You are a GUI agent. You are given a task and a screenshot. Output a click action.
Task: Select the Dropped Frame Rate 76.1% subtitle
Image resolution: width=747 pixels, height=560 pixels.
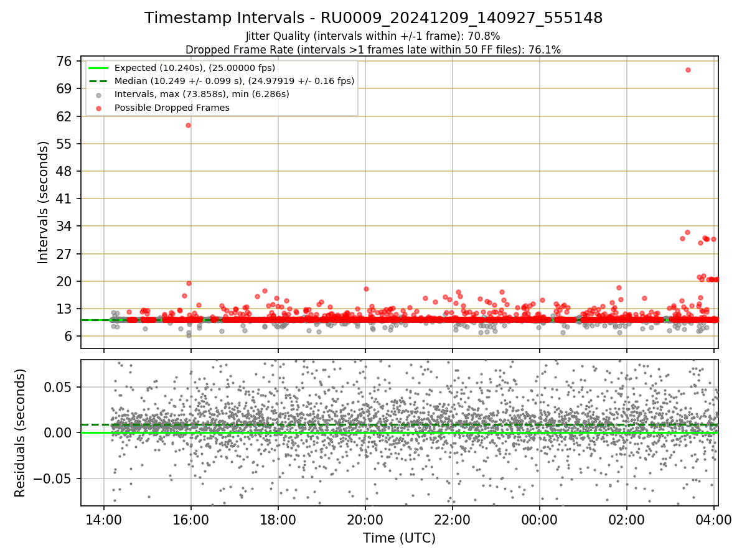[x=373, y=50]
